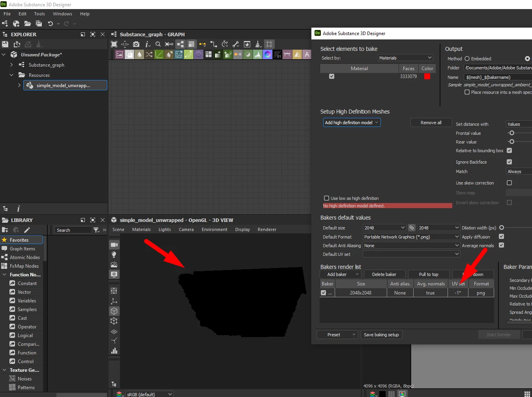Open the Default Anti Aliasing dropdown
Viewport: 532px width, 397px height.
tap(411, 246)
